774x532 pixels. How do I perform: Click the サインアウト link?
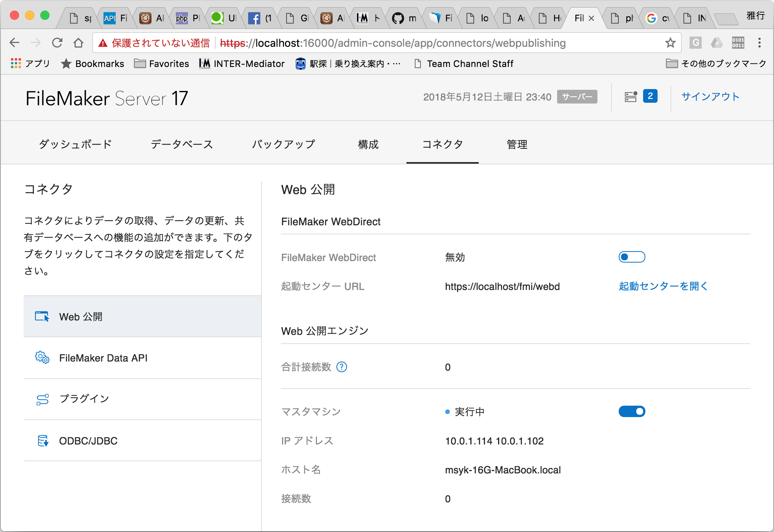click(x=710, y=97)
